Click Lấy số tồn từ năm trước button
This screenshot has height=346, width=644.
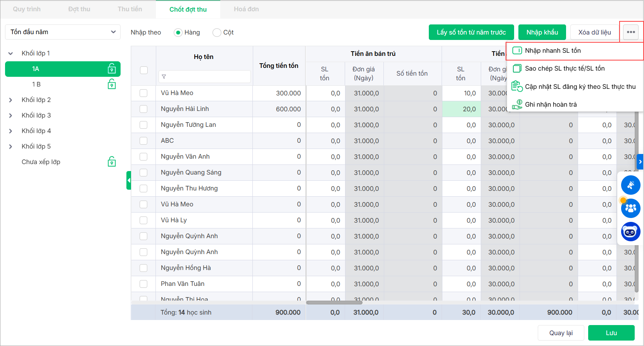point(471,32)
